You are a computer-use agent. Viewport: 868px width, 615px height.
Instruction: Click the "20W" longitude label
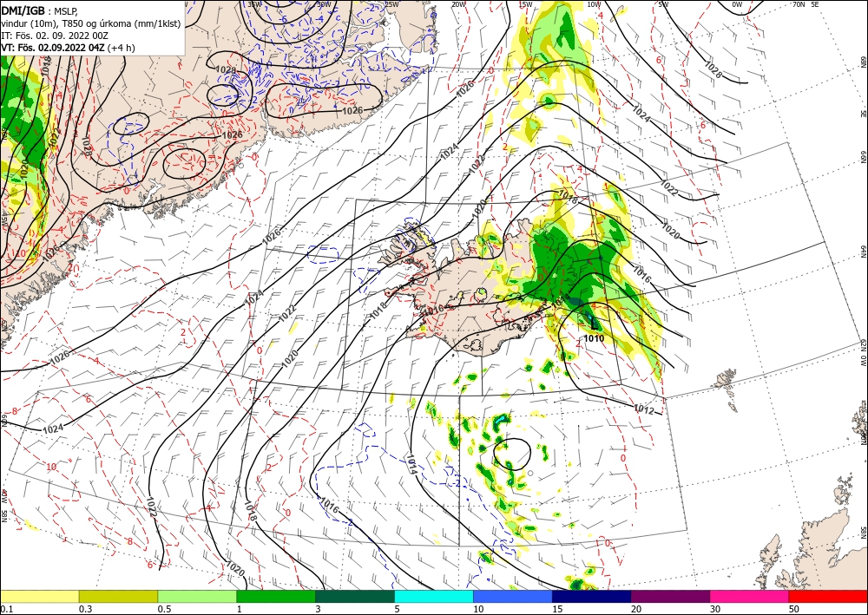click(x=458, y=4)
